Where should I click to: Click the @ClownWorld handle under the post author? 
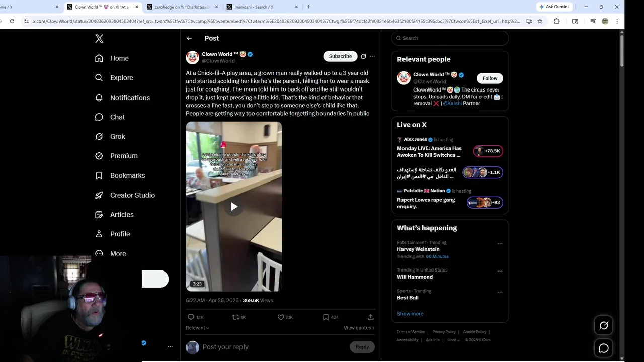pos(218,61)
